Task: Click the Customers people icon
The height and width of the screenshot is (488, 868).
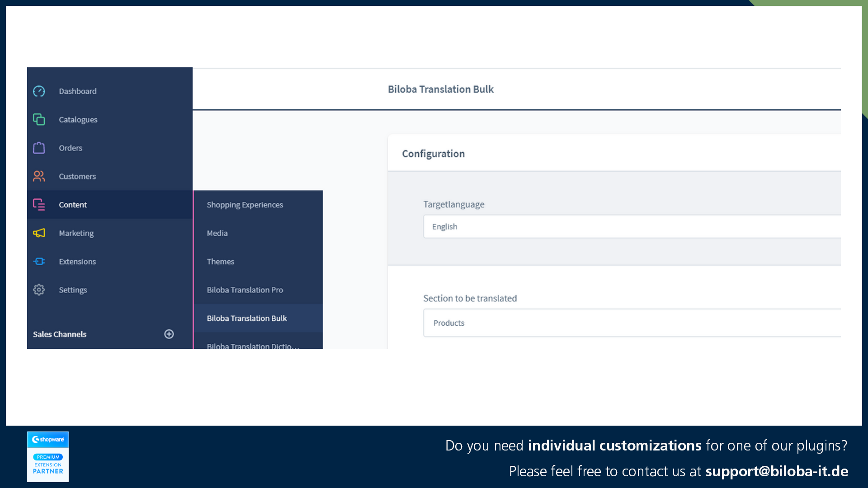Action: pos(39,176)
